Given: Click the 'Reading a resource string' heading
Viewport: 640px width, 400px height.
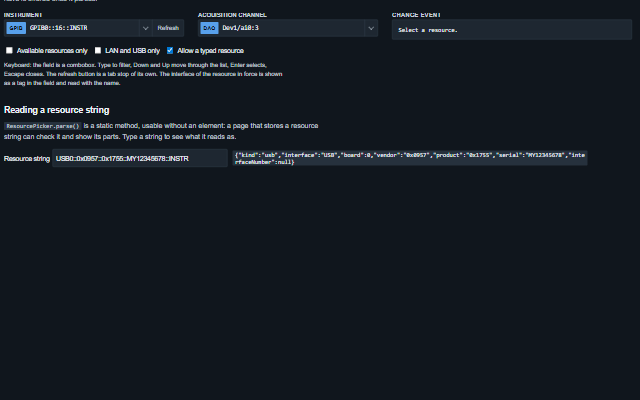Looking at the screenshot, I should tap(57, 110).
